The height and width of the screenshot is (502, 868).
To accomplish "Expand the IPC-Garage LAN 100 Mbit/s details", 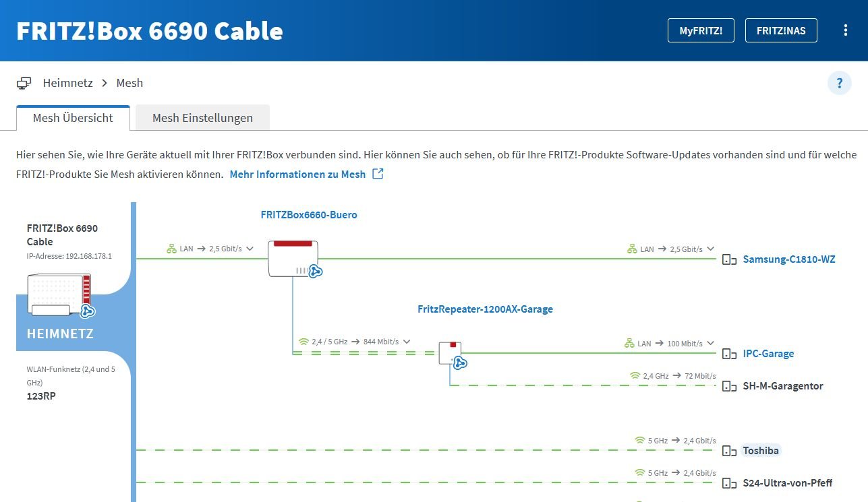I will 710,344.
